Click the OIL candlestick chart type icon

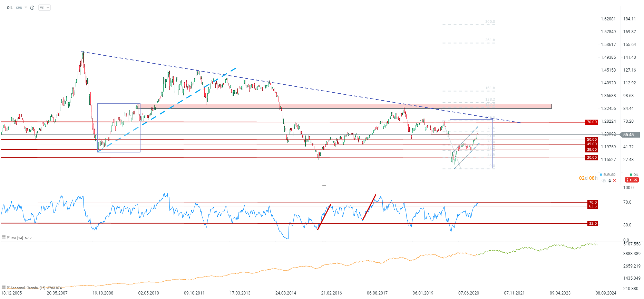click(x=629, y=180)
